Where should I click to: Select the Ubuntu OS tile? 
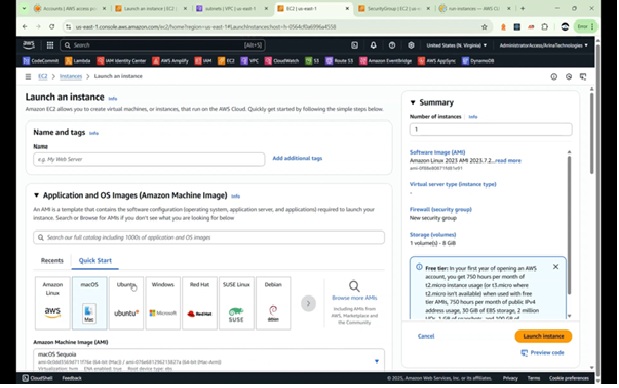tap(126, 303)
